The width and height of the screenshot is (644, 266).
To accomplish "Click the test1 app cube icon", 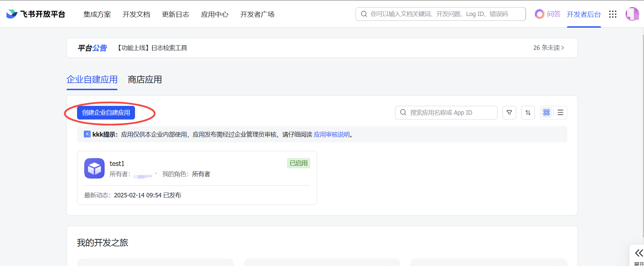I will (x=94, y=168).
